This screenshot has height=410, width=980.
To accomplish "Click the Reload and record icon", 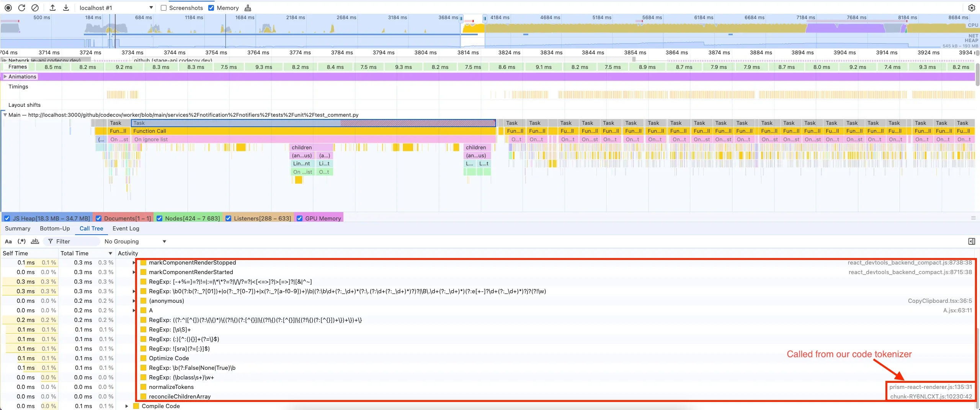I will [x=22, y=8].
